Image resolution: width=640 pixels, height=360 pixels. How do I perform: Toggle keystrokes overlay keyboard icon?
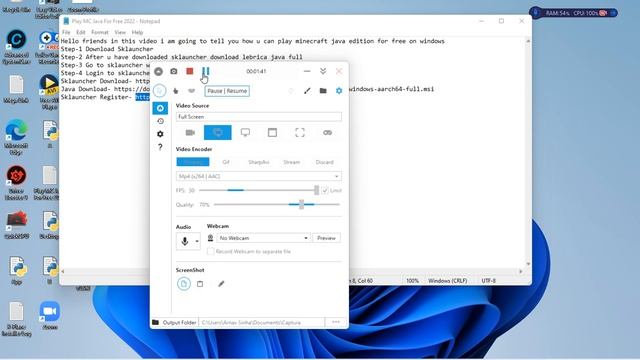pos(191,91)
